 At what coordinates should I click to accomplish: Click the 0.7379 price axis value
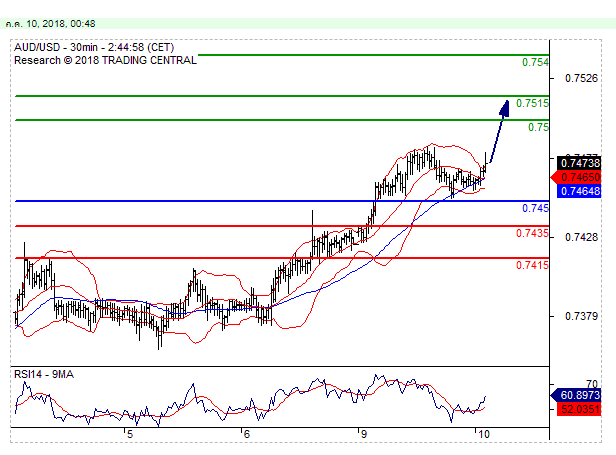point(581,316)
